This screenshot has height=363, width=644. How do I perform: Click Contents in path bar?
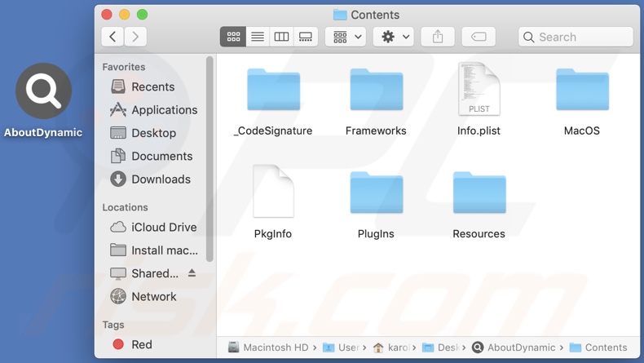[x=598, y=348]
